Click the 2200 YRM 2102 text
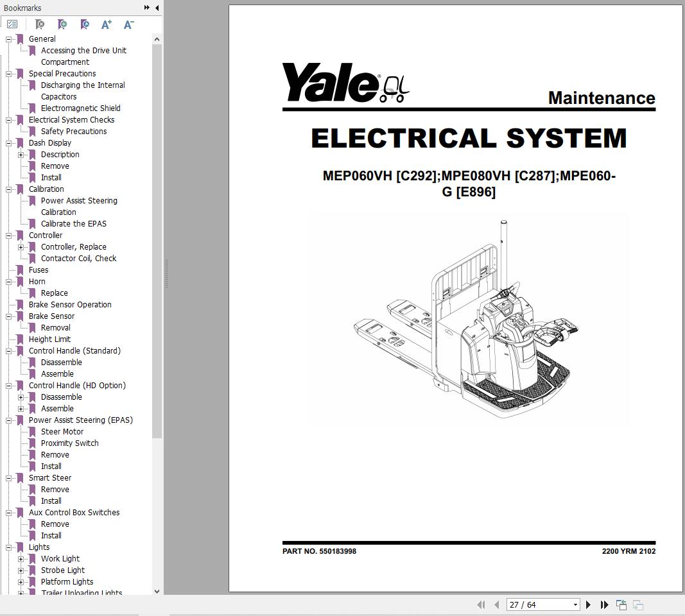This screenshot has width=685, height=616. pos(629,551)
